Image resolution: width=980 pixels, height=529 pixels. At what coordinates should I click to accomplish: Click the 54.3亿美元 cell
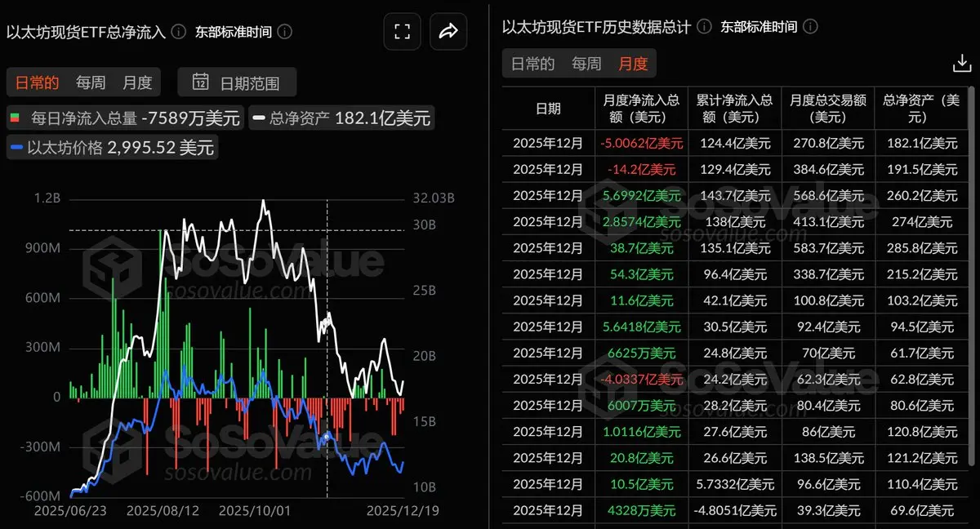[x=641, y=274]
